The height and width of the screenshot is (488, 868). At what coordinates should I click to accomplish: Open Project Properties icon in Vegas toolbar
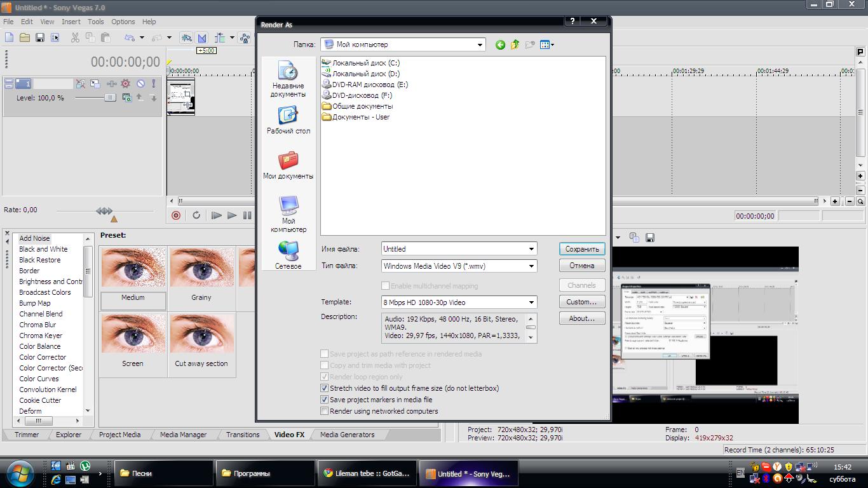point(55,37)
